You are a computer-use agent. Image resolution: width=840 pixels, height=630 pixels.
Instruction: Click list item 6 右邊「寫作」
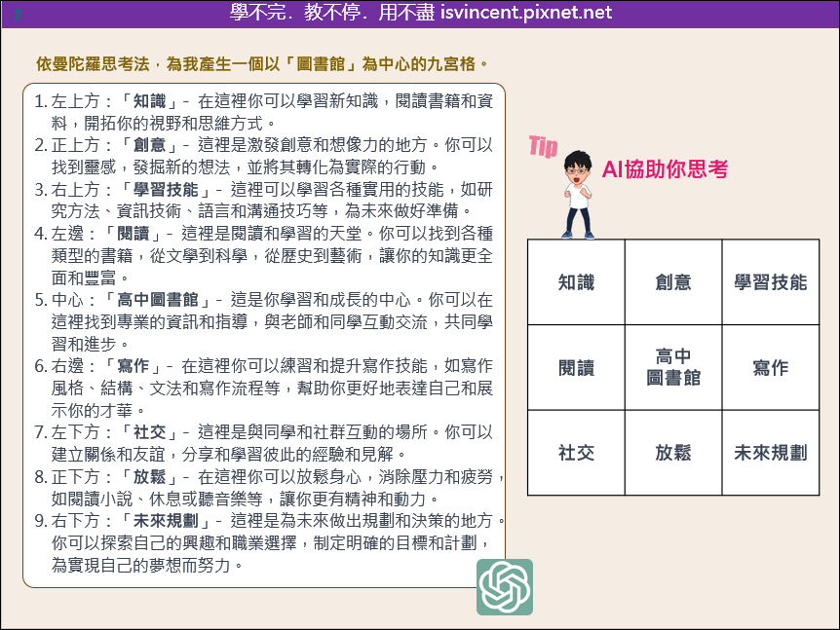263,389
